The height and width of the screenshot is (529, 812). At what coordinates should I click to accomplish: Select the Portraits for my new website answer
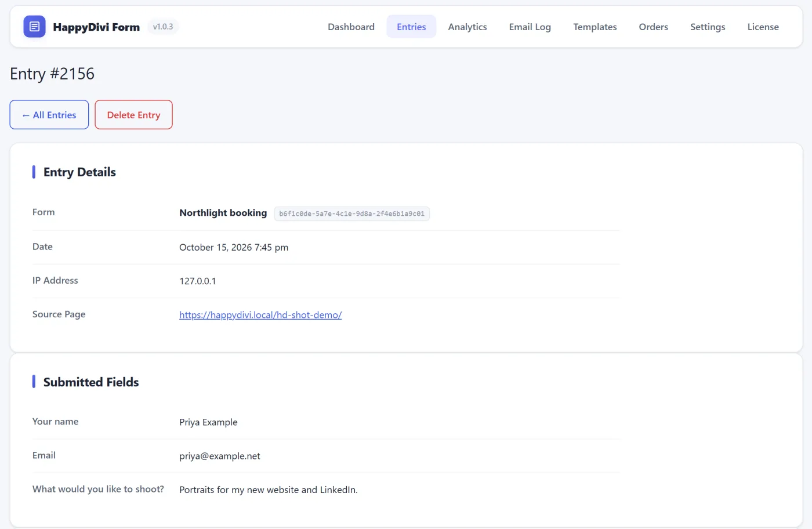click(x=269, y=490)
